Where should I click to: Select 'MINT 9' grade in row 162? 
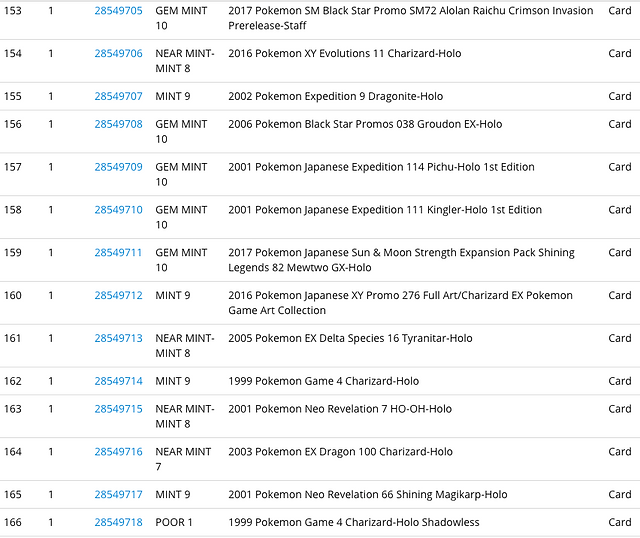tap(173, 381)
